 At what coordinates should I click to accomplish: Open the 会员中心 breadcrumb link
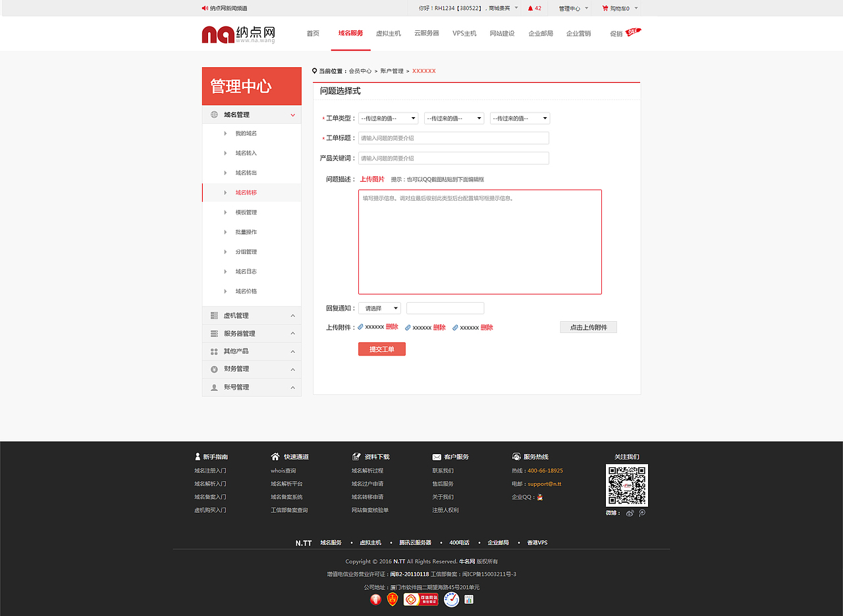point(360,71)
